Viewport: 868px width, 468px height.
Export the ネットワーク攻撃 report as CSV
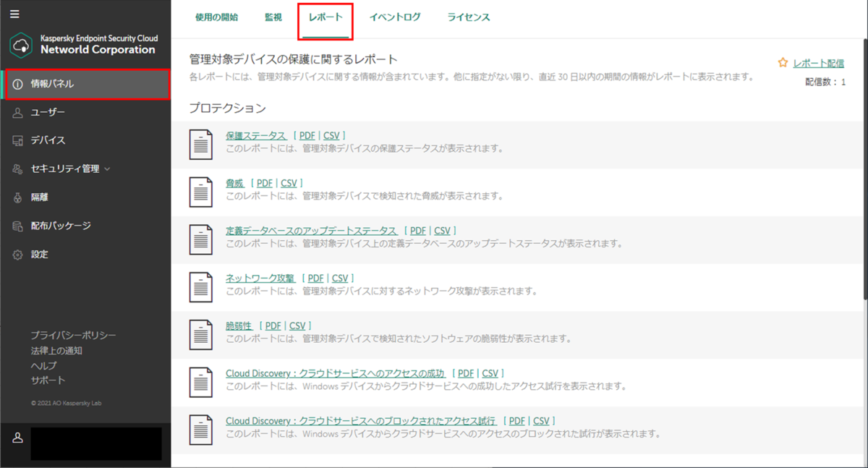(340, 277)
